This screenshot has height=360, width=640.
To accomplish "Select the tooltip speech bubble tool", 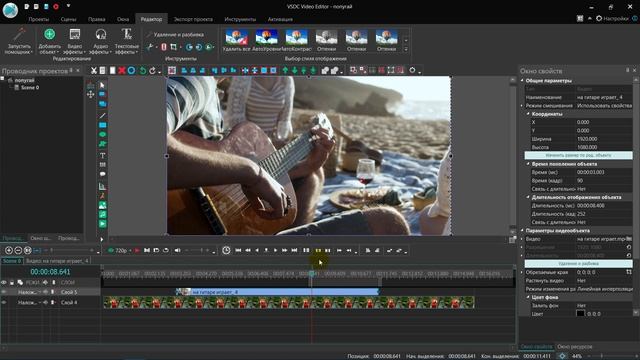I will coord(102,174).
